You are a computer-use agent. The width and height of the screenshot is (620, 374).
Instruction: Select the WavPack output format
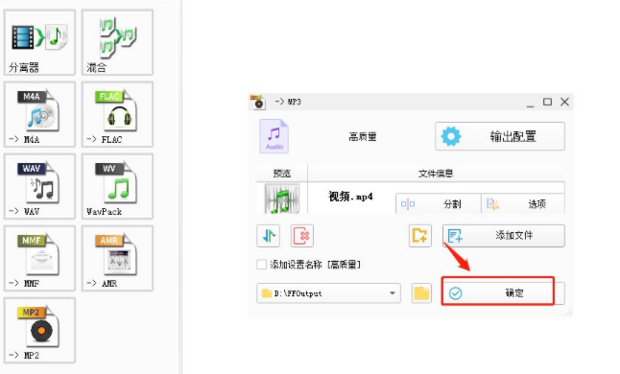[117, 187]
